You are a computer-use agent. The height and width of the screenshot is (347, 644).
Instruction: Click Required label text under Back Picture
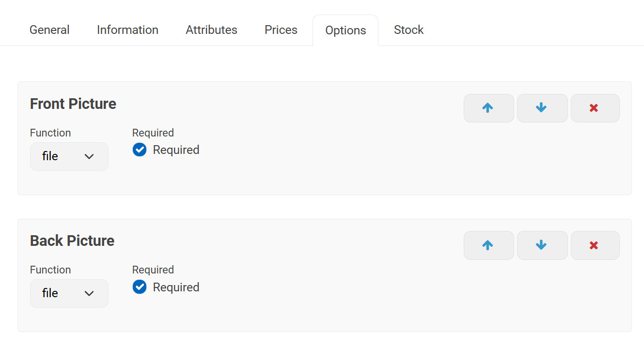coord(176,287)
